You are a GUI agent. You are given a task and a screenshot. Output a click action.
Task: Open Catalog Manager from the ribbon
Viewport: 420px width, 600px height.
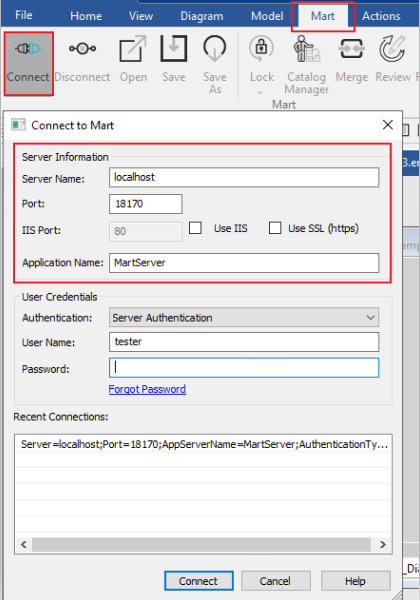[x=306, y=48]
